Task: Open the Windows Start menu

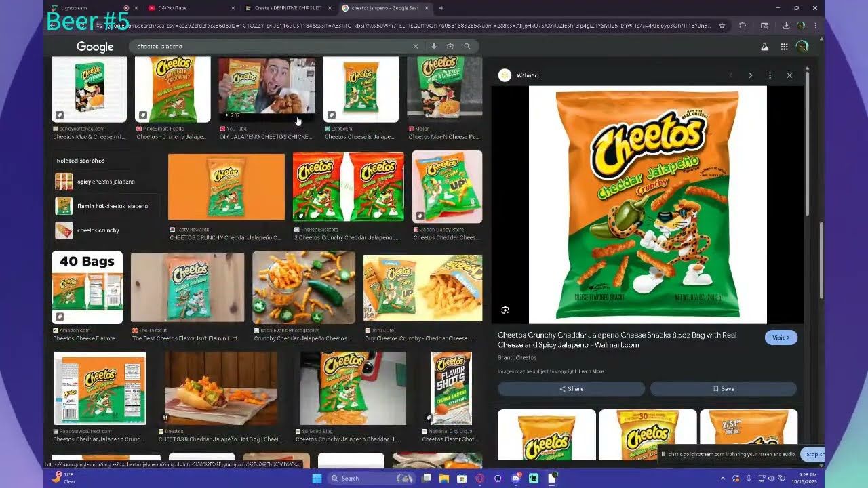Action: [x=316, y=479]
